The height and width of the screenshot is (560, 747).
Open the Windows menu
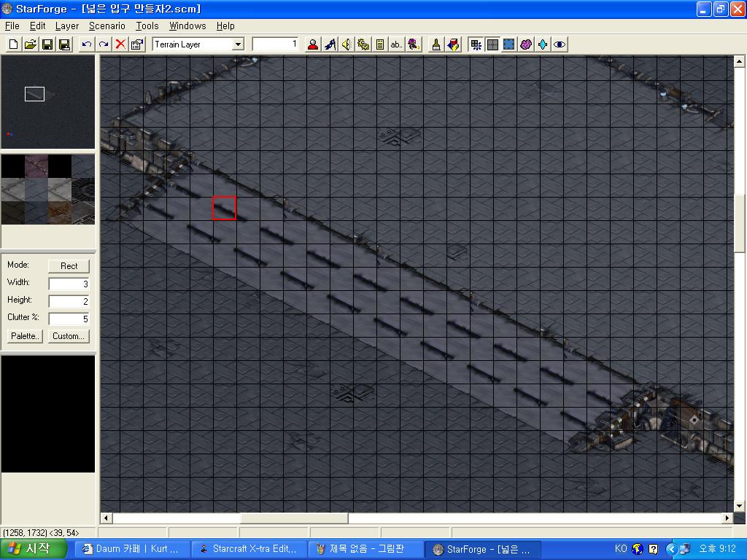tap(187, 26)
